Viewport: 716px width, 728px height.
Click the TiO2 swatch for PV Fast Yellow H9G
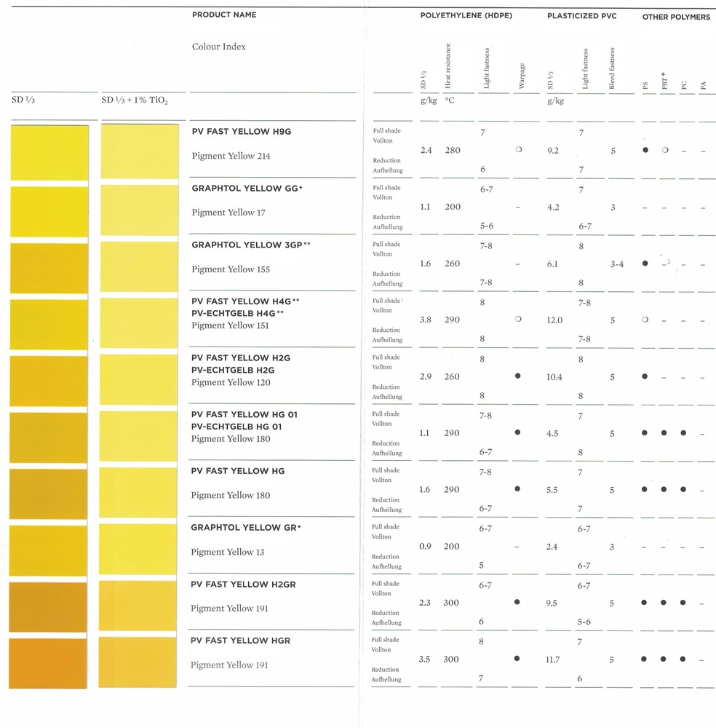click(140, 151)
